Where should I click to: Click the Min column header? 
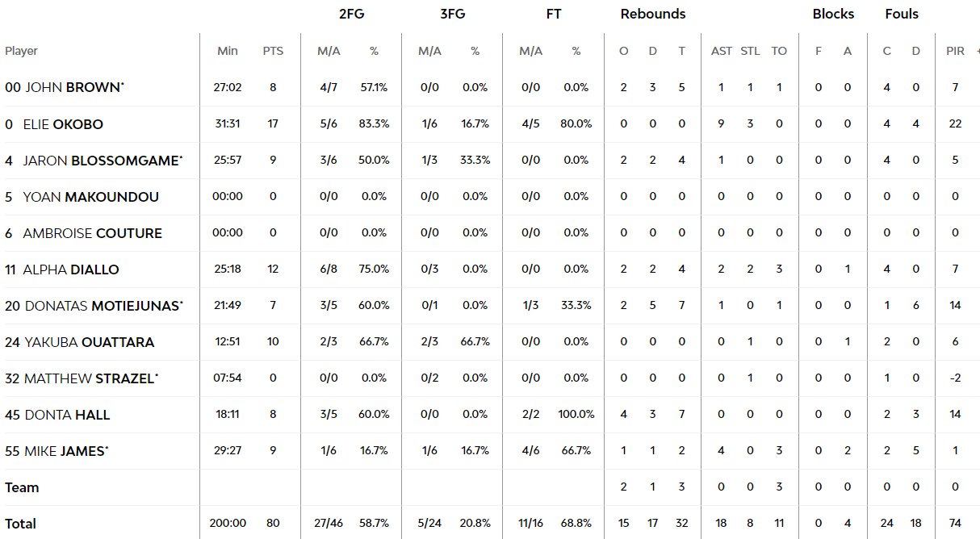[228, 51]
